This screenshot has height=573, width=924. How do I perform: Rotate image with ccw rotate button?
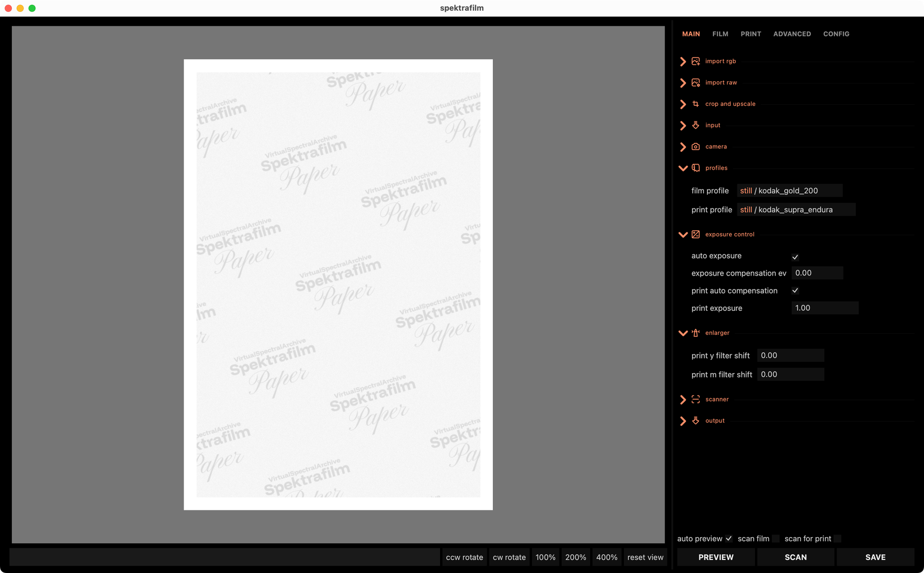(464, 557)
